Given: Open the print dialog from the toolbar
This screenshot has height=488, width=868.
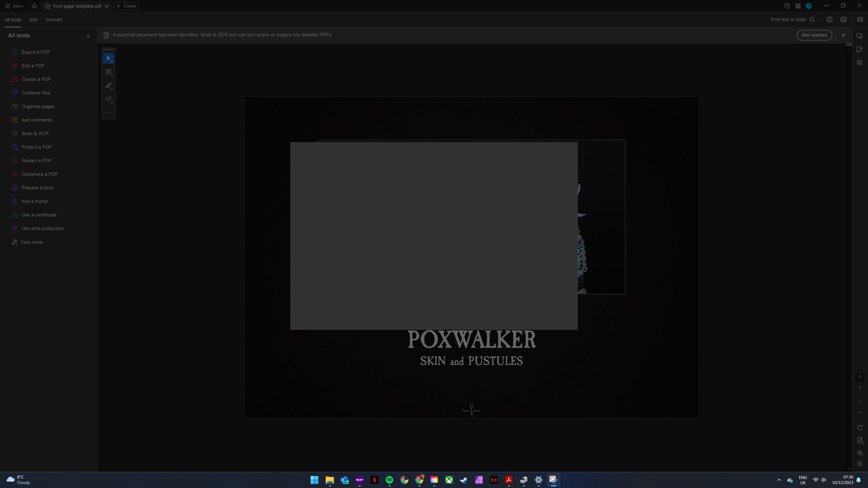Looking at the screenshot, I should (x=843, y=19).
